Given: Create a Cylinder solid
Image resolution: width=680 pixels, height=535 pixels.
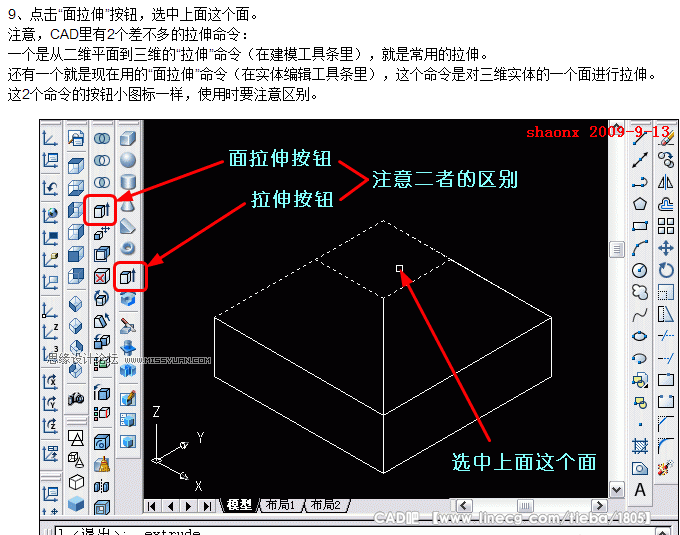Looking at the screenshot, I should coord(128,182).
